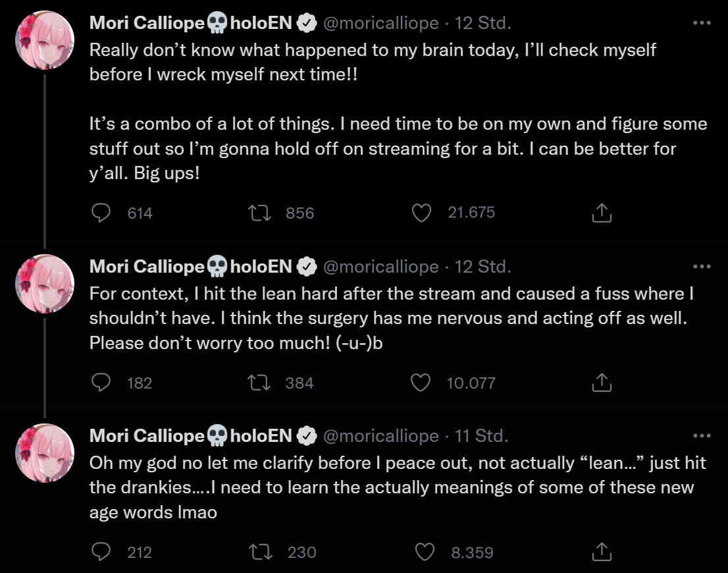Click the third tweet's profile avatar
Image resolution: width=728 pixels, height=573 pixels.
45,453
